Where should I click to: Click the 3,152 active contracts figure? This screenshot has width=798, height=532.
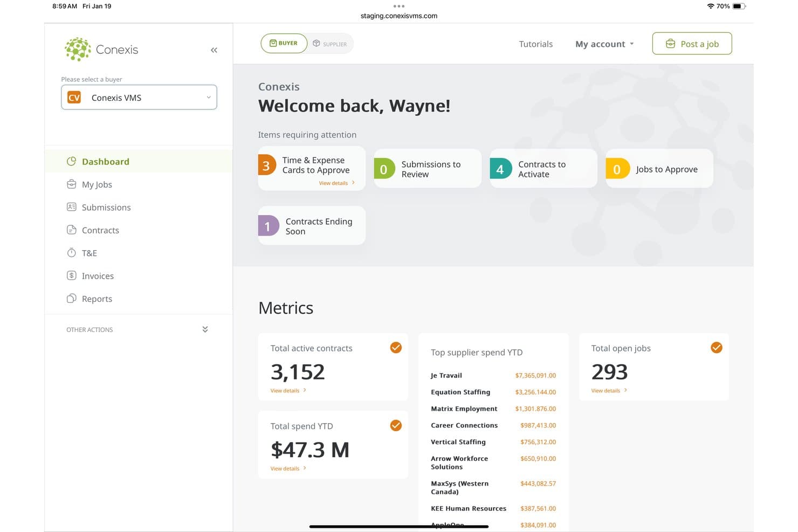[x=298, y=372]
